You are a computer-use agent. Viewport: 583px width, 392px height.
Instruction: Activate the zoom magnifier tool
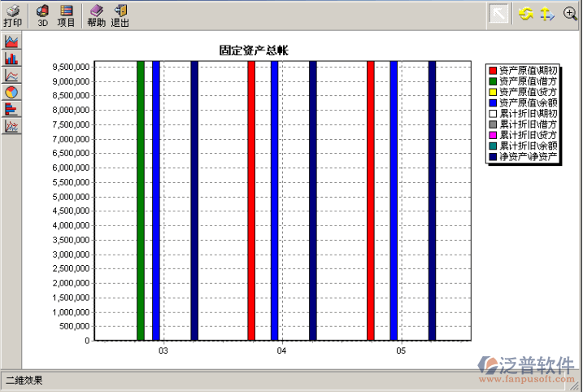click(569, 14)
